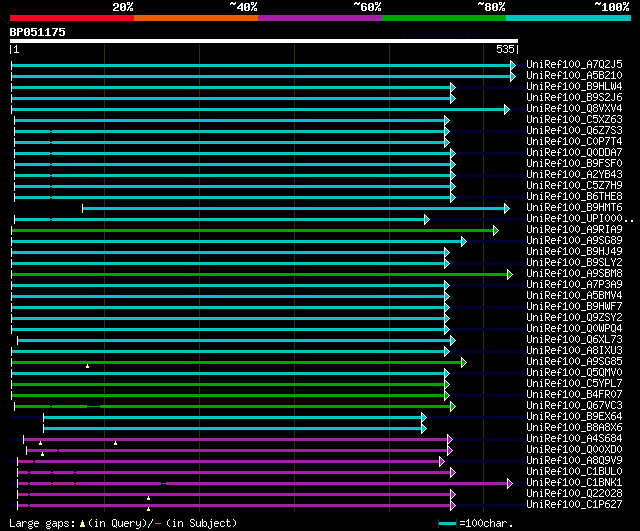Screen dimensions: 640x531
Task: Select the UniRef100_Q0WPQ4 label
Action: 574,329
